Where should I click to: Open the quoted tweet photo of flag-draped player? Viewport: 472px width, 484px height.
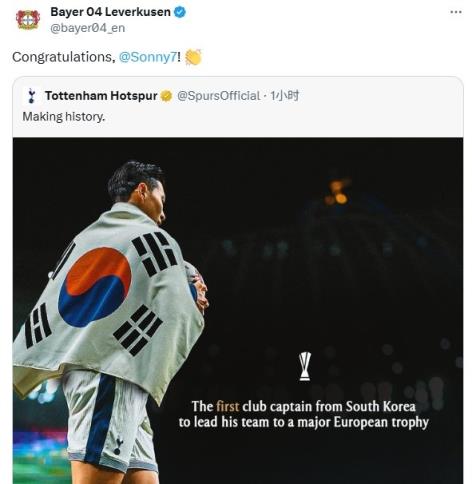tap(238, 310)
